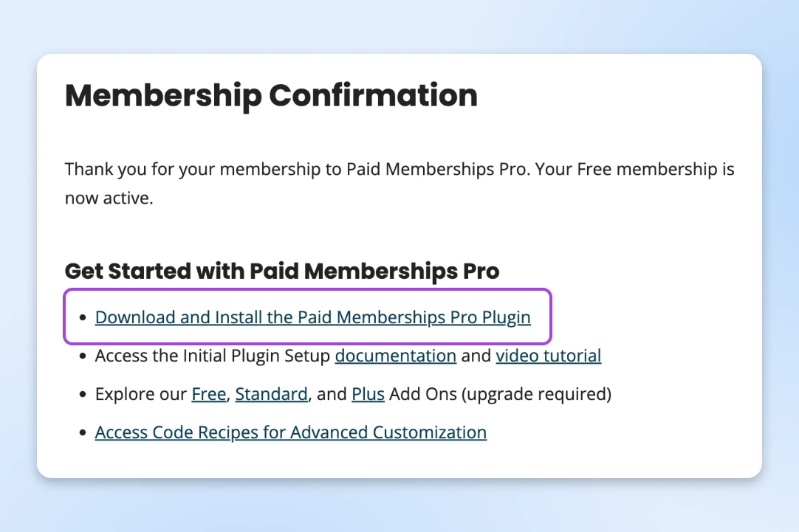Visit the Plus Add Ons link
Image resolution: width=799 pixels, height=532 pixels.
pyautogui.click(x=368, y=394)
